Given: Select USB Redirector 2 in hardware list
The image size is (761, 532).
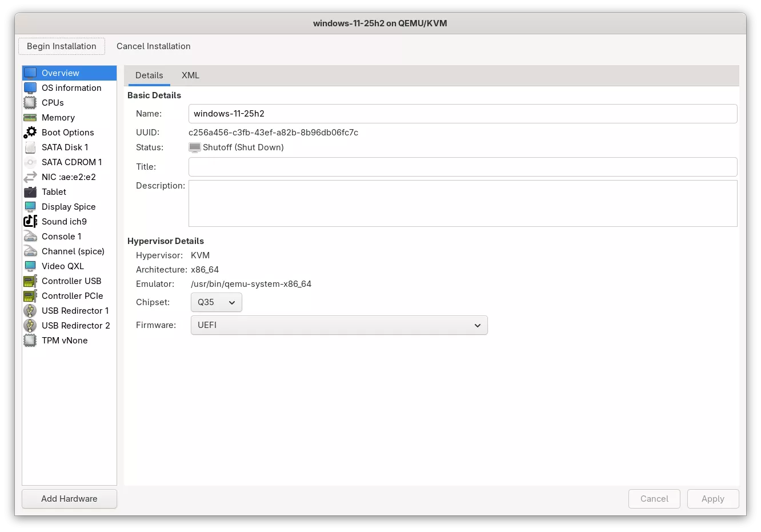Looking at the screenshot, I should pos(75,326).
